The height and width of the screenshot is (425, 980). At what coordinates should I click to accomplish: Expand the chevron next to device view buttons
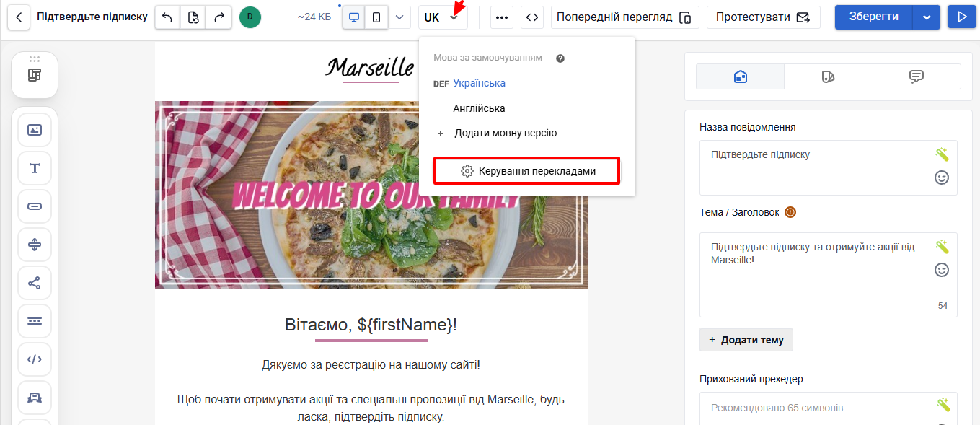pos(399,17)
